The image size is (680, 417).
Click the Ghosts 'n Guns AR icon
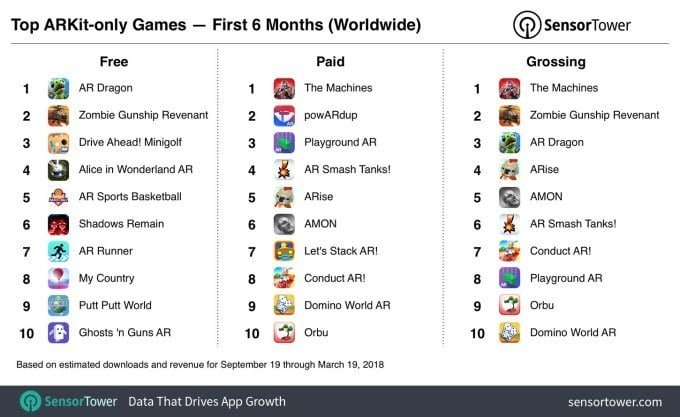pos(58,333)
